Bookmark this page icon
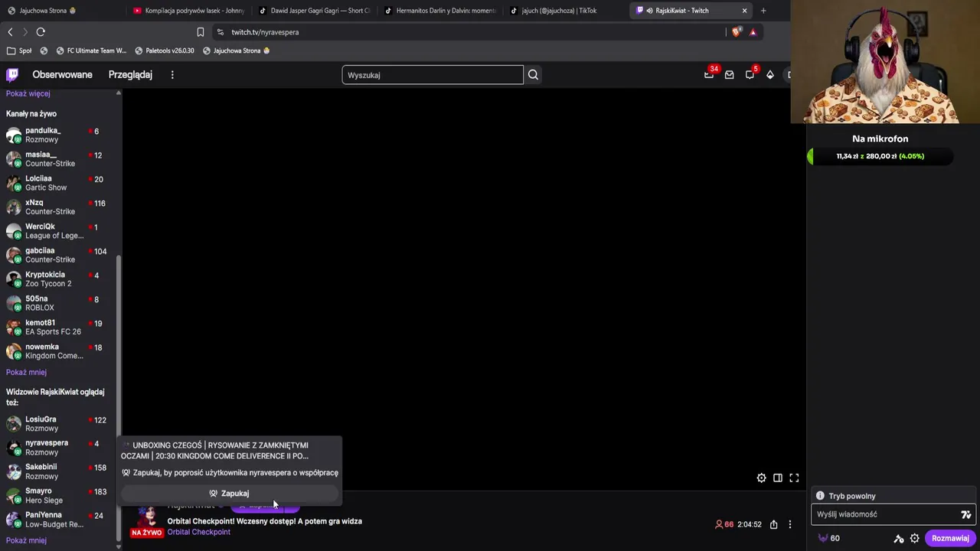 (201, 32)
